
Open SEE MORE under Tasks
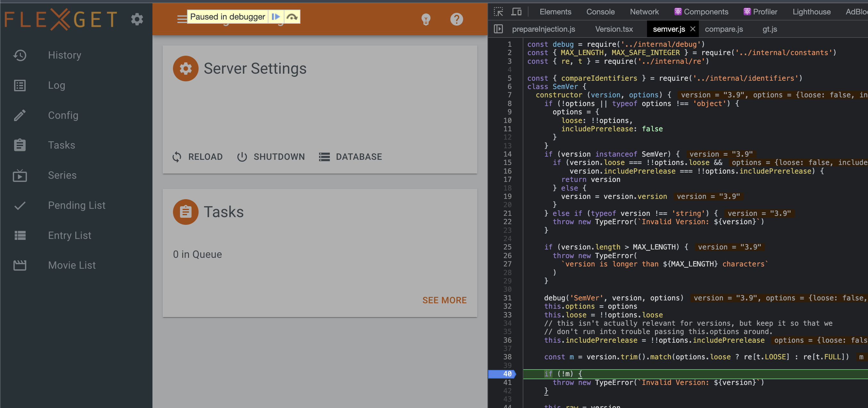445,300
